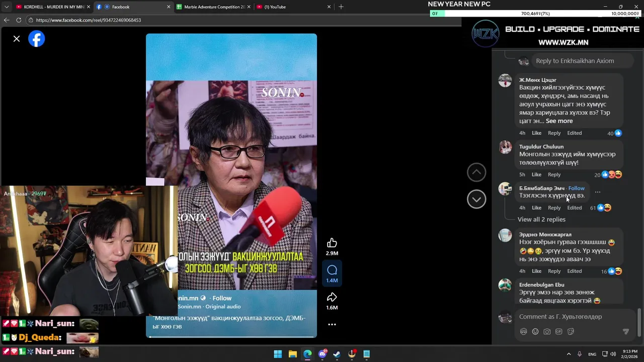Open Erdenebulgan Ebu's profile name
The width and height of the screenshot is (644, 362).
click(x=541, y=285)
